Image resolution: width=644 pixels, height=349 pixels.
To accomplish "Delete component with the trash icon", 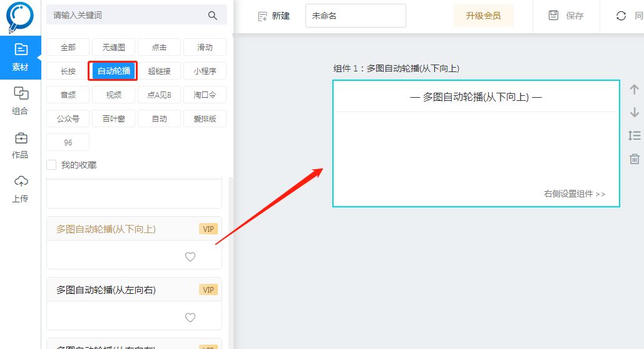I will pyautogui.click(x=634, y=159).
